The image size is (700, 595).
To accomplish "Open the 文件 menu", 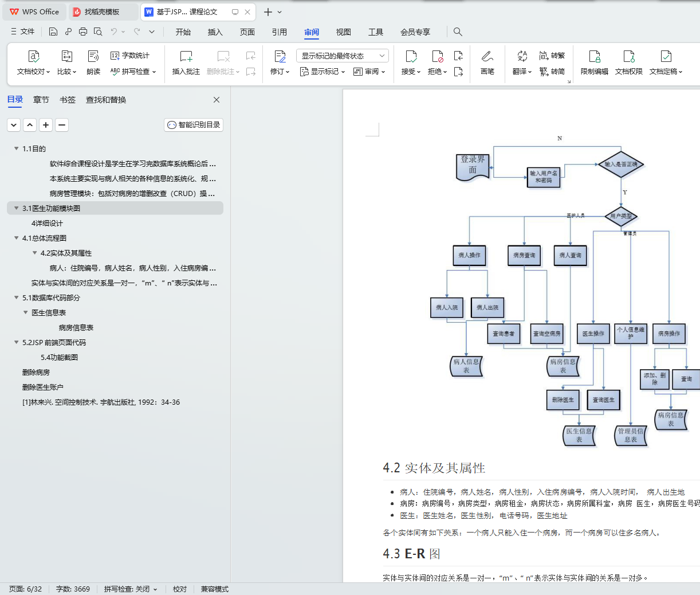I will [22, 32].
